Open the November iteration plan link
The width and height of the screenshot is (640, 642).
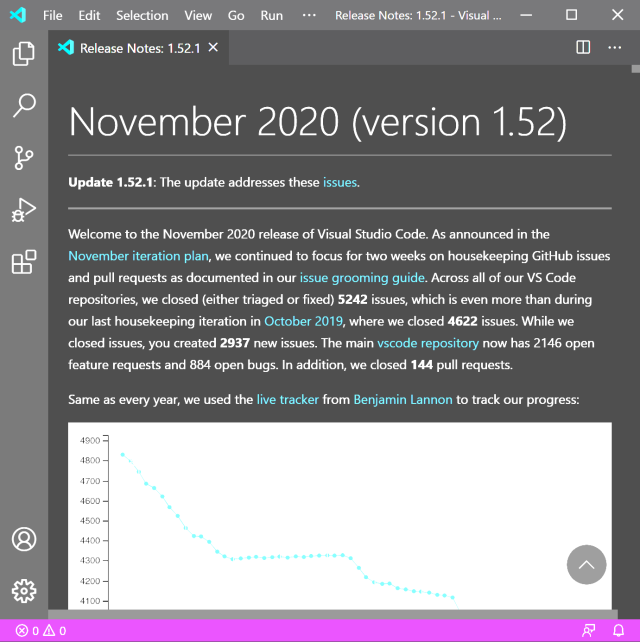click(138, 256)
